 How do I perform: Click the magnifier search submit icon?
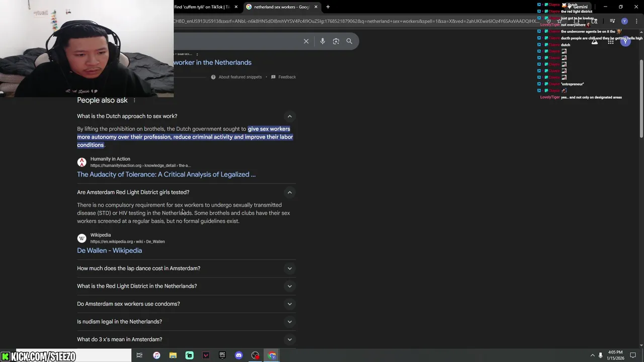coord(349,41)
